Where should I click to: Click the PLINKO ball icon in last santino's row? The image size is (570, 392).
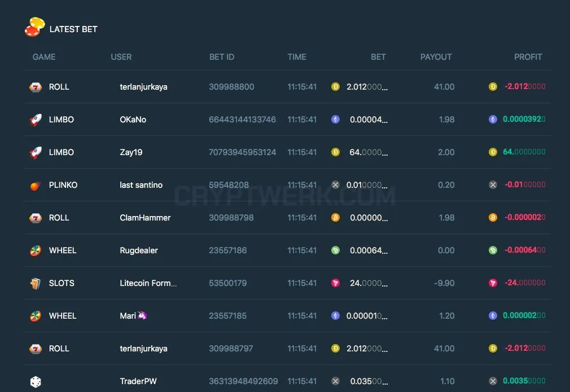pyautogui.click(x=35, y=186)
